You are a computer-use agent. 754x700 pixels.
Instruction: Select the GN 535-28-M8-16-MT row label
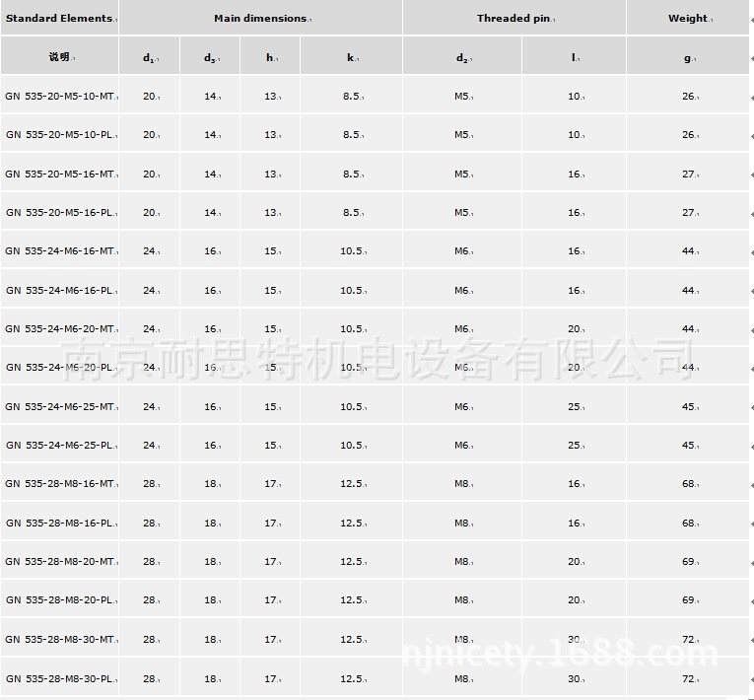point(60,484)
